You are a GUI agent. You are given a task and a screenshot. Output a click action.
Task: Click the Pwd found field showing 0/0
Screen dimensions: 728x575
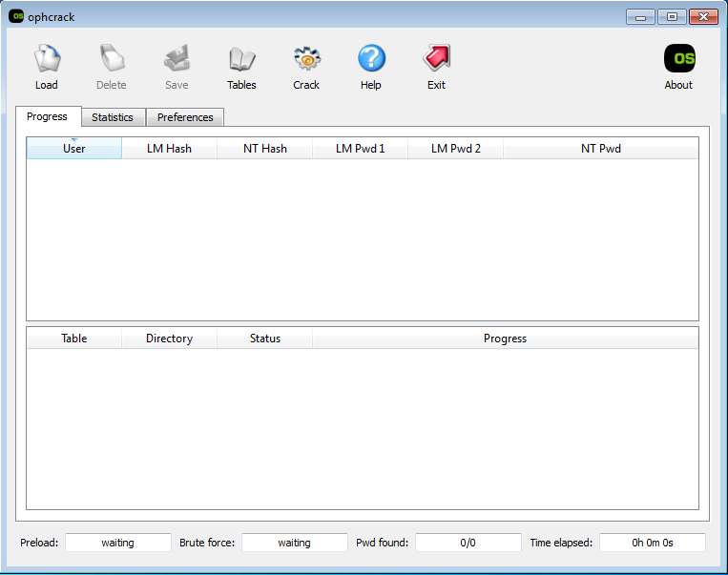click(468, 543)
